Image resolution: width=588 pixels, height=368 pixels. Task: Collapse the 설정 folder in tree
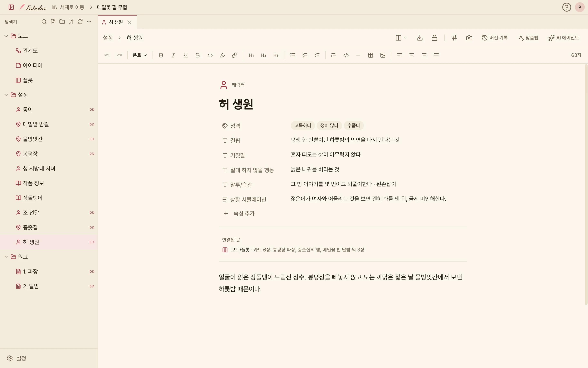pyautogui.click(x=6, y=95)
